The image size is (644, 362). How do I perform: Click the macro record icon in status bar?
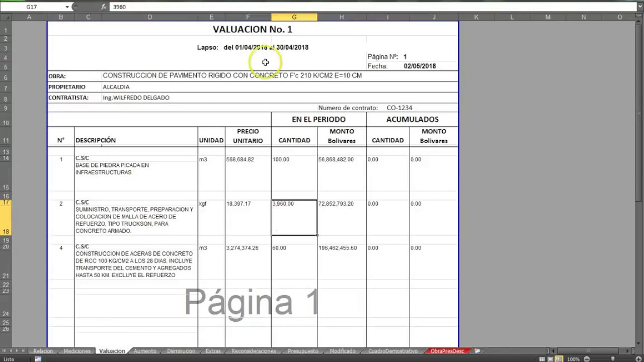(x=38, y=359)
